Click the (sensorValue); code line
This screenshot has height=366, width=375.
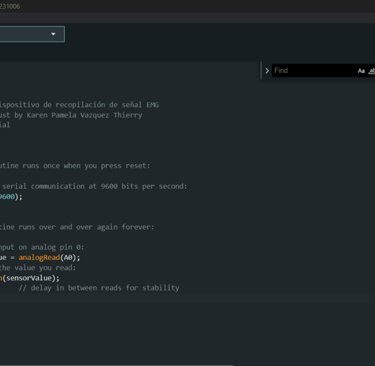pyautogui.click(x=30, y=278)
